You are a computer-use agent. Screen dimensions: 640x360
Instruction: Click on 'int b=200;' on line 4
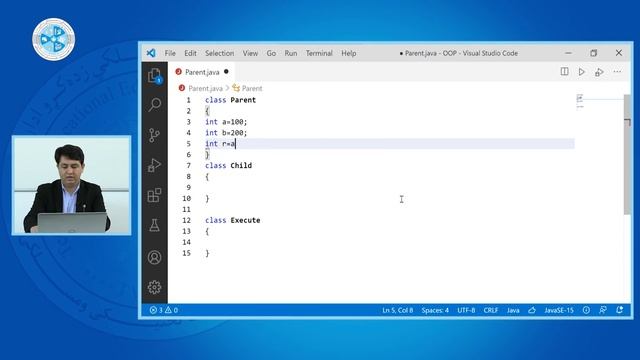(226, 133)
